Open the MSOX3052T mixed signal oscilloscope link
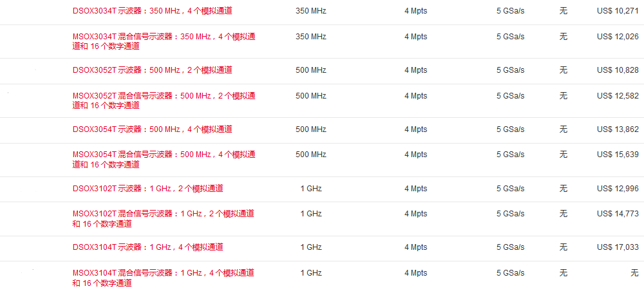 click(x=164, y=96)
